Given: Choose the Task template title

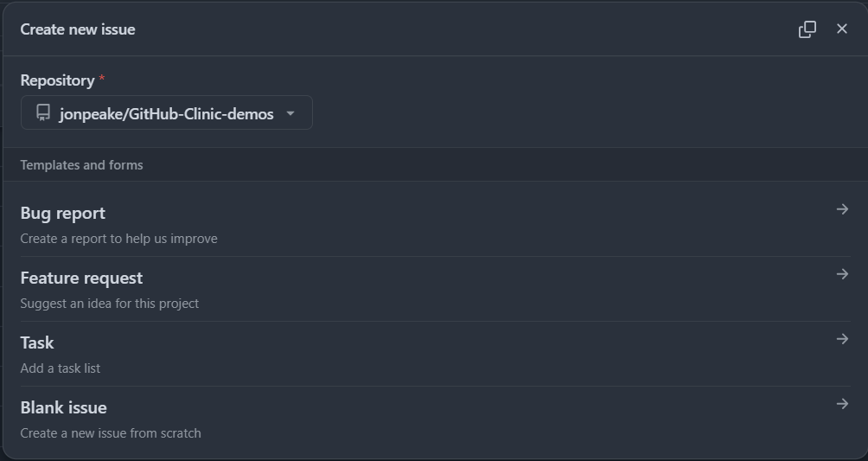Looking at the screenshot, I should [x=37, y=343].
